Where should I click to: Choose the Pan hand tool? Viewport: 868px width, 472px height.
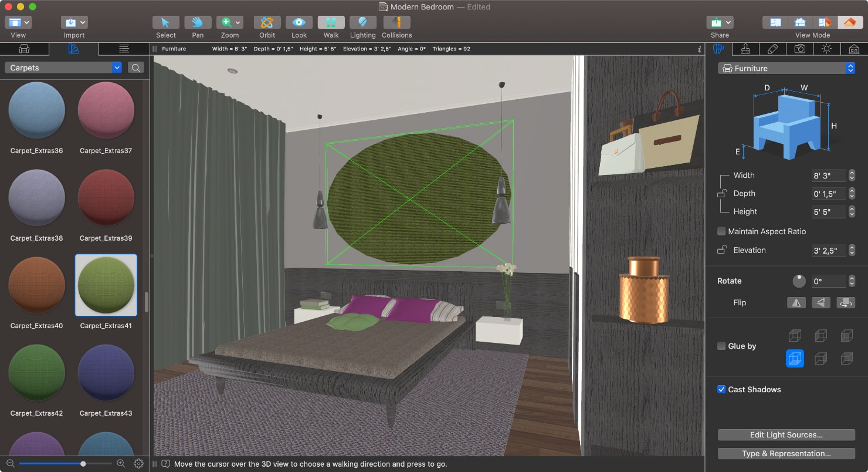[x=198, y=22]
